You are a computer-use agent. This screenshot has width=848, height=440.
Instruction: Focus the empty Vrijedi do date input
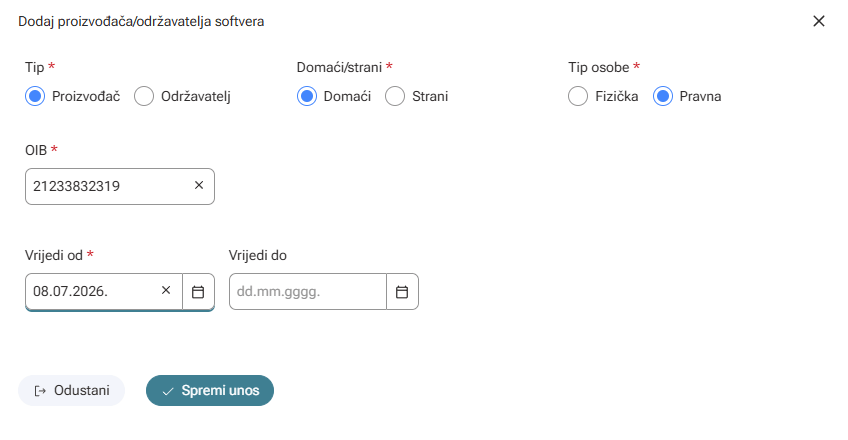pos(308,292)
